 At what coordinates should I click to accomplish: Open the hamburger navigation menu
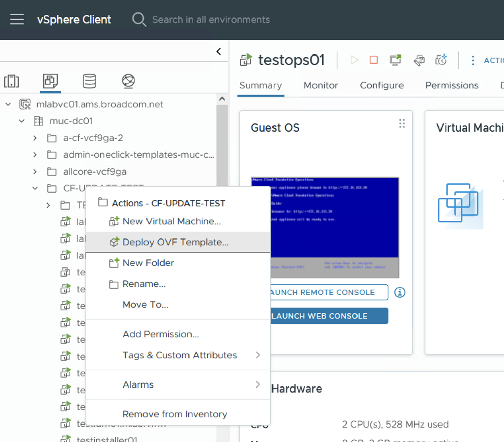(17, 20)
